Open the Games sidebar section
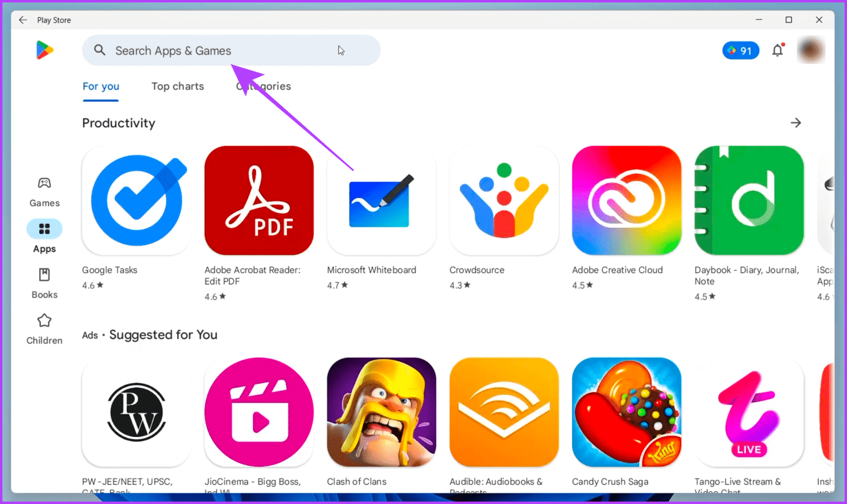 (x=44, y=192)
